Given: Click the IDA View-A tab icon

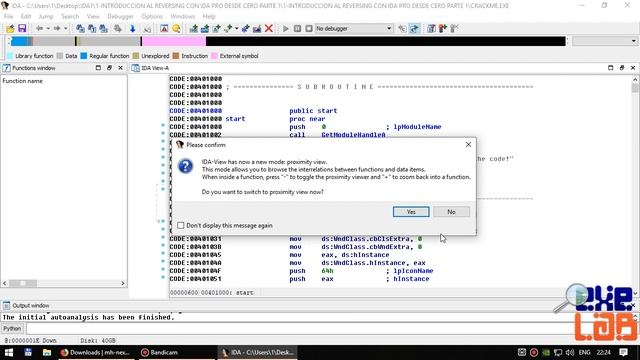Looking at the screenshot, I should (x=135, y=68).
